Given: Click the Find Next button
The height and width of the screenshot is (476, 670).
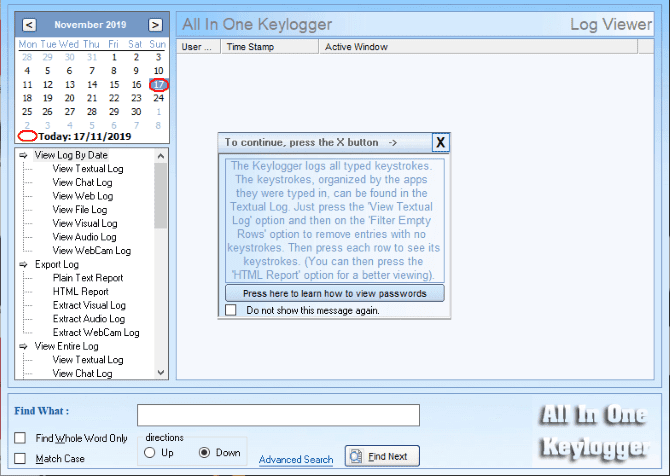Looking at the screenshot, I should (x=382, y=456).
